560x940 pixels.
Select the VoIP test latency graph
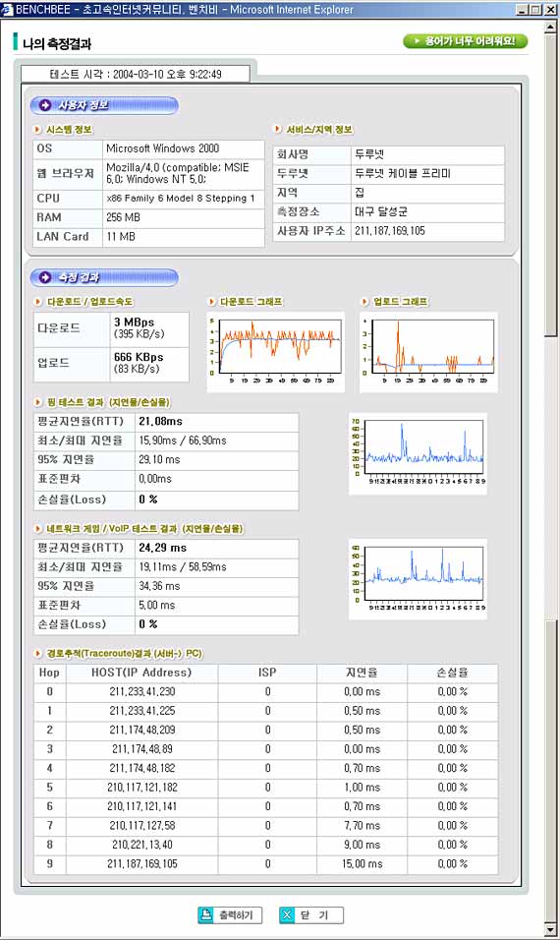[x=419, y=579]
